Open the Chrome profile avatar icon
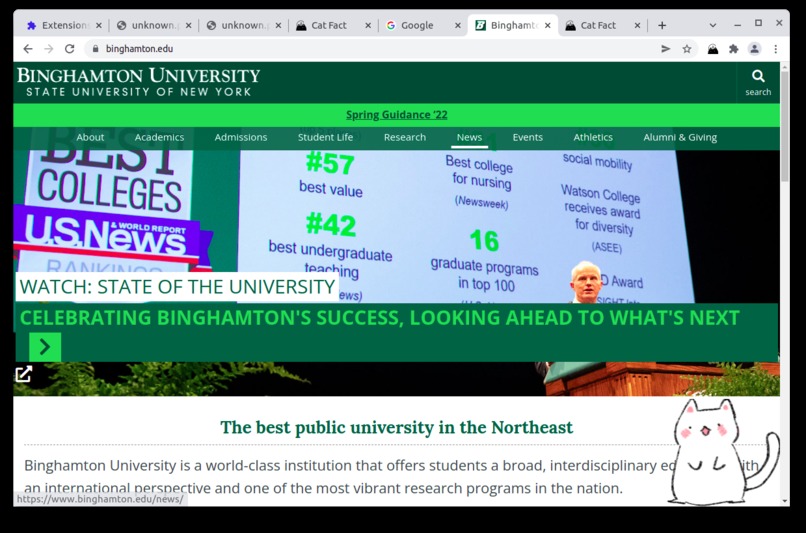806x533 pixels. pos(755,49)
